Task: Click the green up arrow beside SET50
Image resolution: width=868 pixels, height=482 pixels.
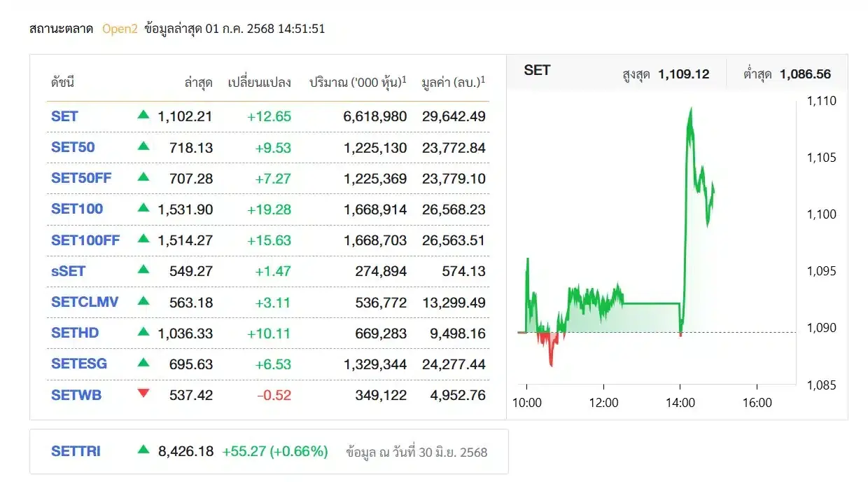Action: [x=143, y=146]
